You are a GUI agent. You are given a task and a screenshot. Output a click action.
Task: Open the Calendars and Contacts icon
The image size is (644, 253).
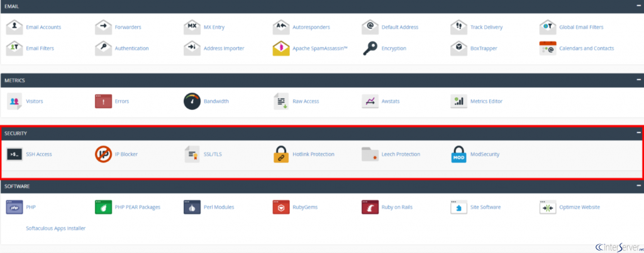coord(548,48)
